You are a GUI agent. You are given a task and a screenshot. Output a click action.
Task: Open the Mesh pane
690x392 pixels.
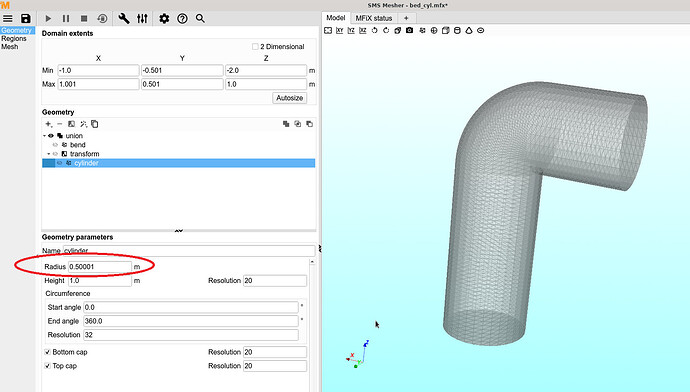tap(10, 47)
